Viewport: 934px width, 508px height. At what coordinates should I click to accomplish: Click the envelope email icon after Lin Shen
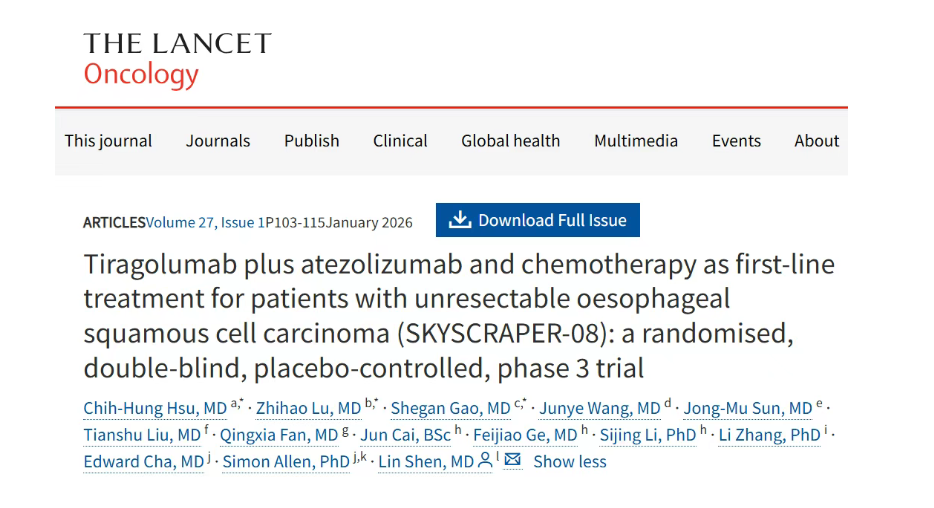pyautogui.click(x=513, y=460)
